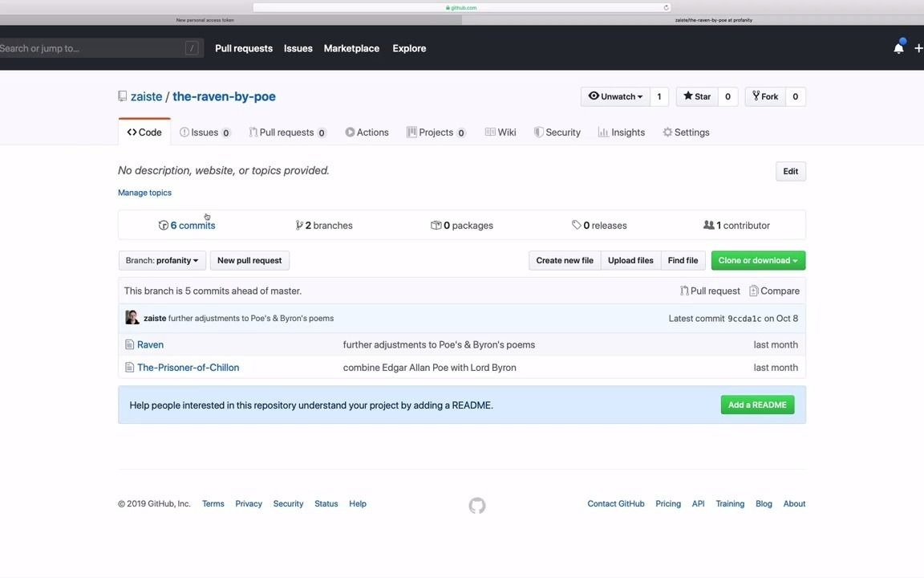924x578 pixels.
Task: Open the Unwatch dropdown
Action: [x=616, y=96]
